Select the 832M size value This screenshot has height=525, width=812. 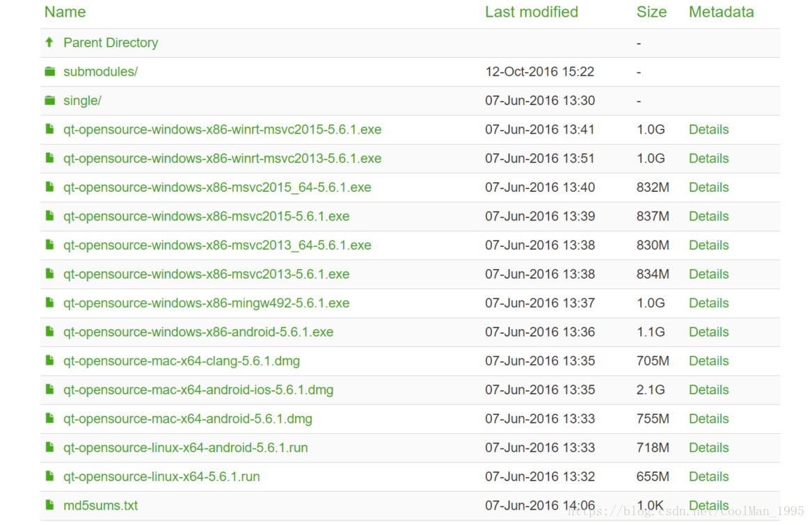(653, 188)
